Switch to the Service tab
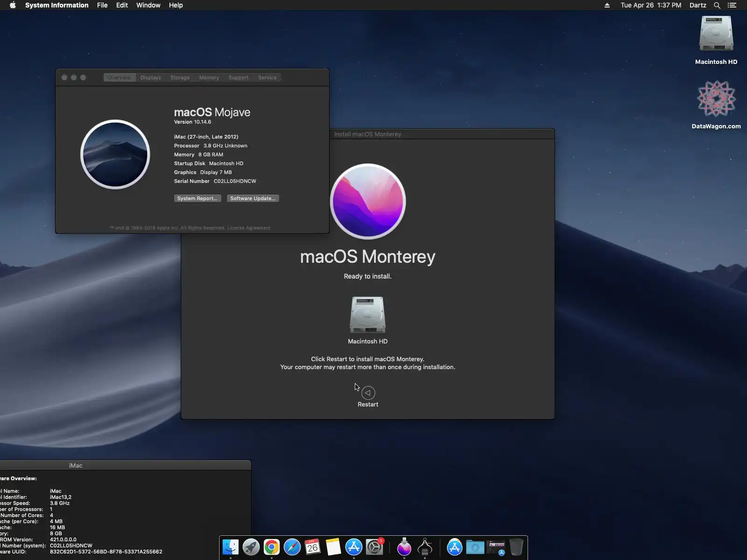Viewport: 747px width, 560px height. coord(267,77)
